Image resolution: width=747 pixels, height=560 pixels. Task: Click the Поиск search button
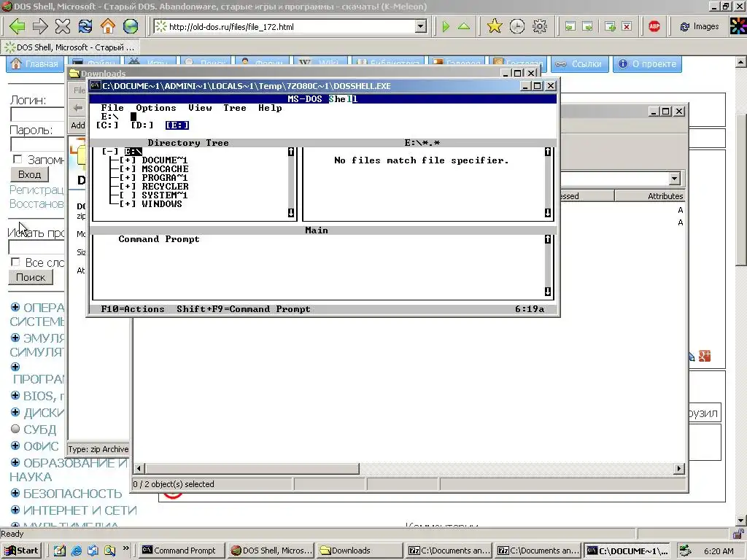pyautogui.click(x=31, y=277)
